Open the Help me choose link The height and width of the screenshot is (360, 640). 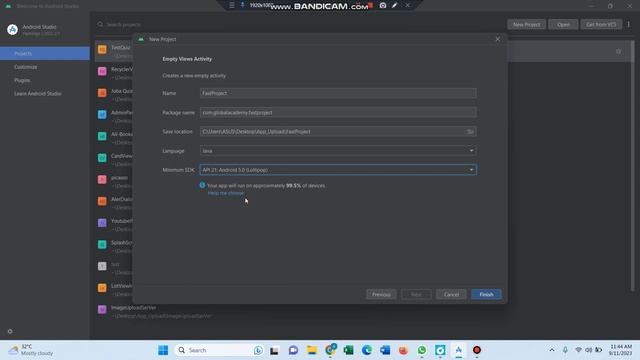click(x=226, y=193)
